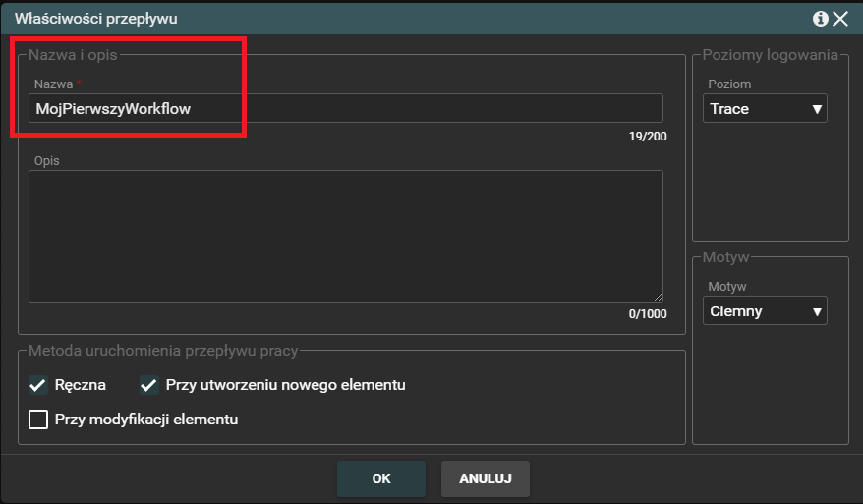Disable Przy utworzeniu nowego elementu checkbox
863x504 pixels.
click(149, 385)
